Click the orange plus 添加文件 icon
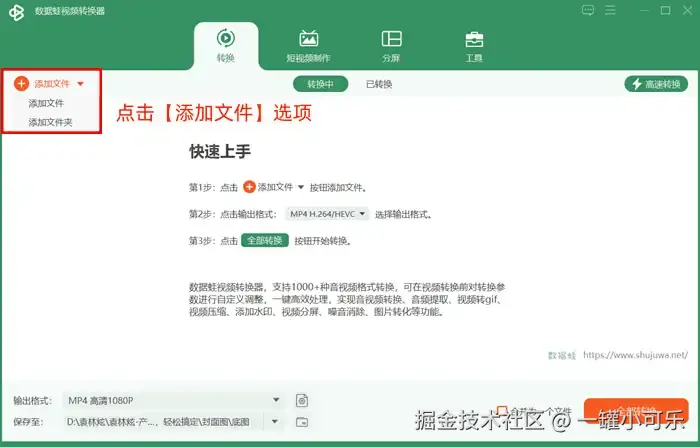This screenshot has width=700, height=447. coord(21,84)
